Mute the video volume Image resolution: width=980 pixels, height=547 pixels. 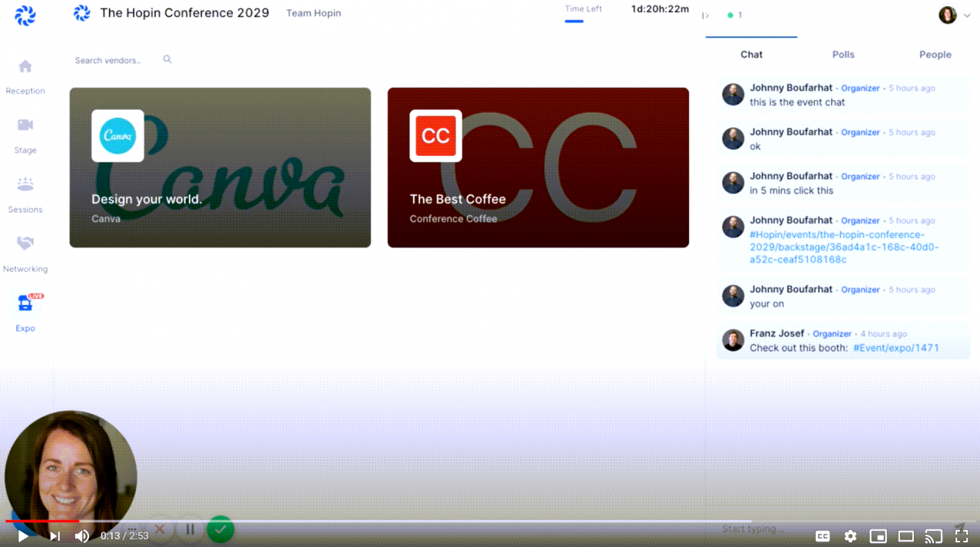click(x=82, y=536)
